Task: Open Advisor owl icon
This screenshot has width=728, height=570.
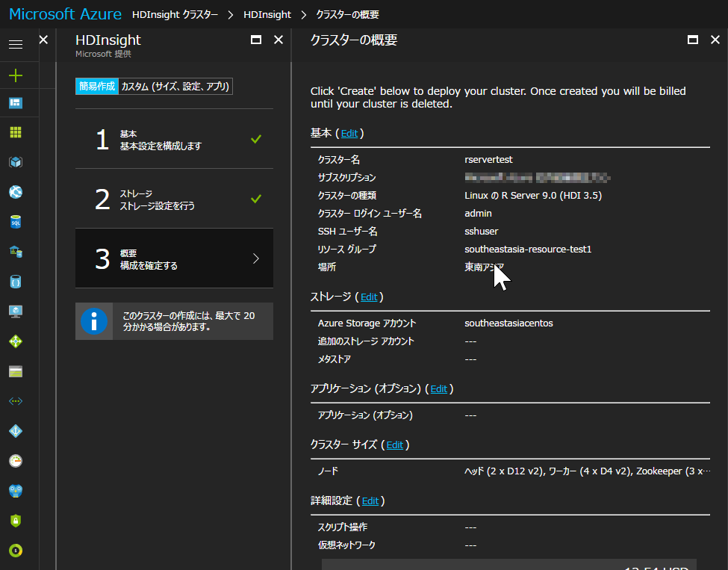Action: point(16,491)
